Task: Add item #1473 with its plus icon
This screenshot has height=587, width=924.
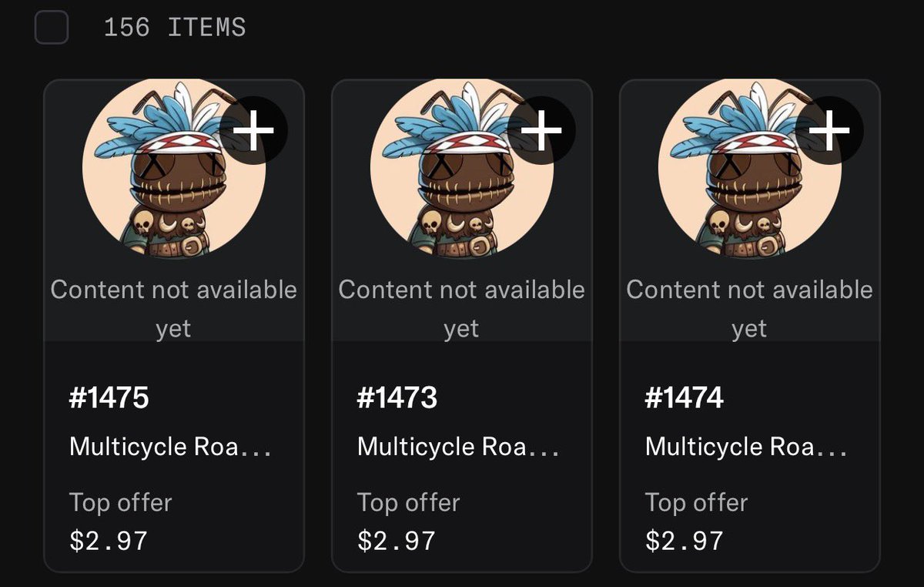Action: [x=541, y=130]
